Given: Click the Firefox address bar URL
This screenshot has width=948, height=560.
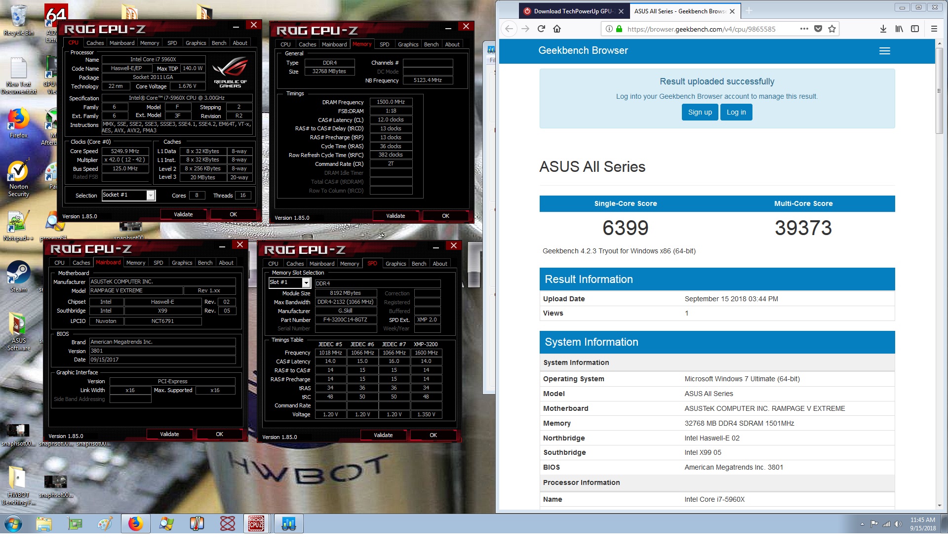Looking at the screenshot, I should tap(701, 29).
